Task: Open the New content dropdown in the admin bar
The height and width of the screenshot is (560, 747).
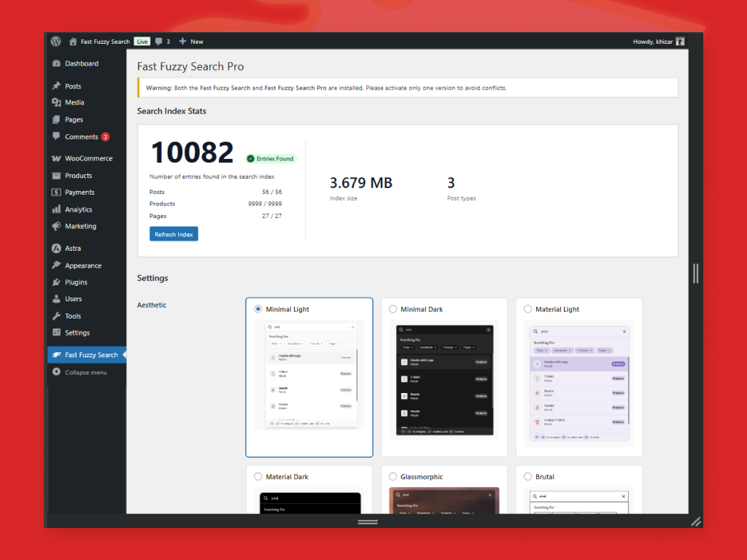Action: (x=190, y=42)
